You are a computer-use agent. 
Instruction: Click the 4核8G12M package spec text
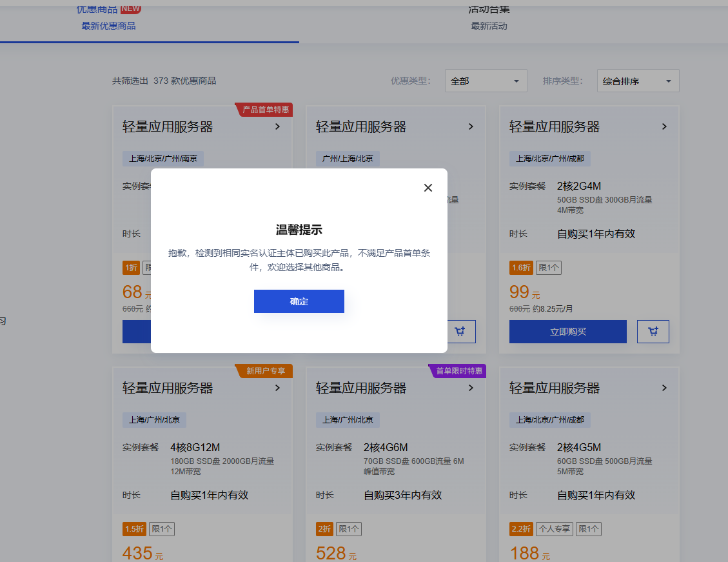pyautogui.click(x=195, y=447)
